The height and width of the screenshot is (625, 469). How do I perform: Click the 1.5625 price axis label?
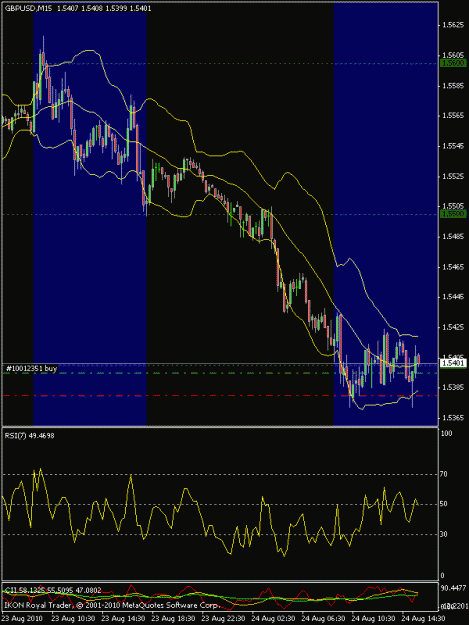coord(453,25)
